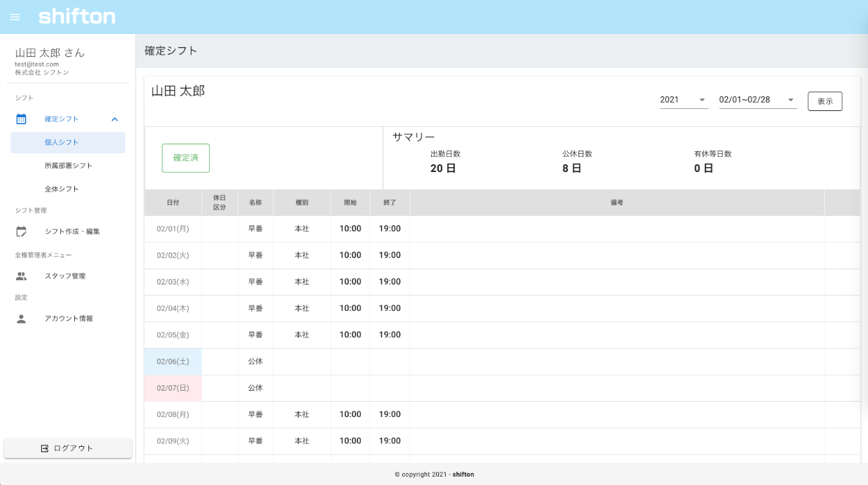This screenshot has height=485, width=868.
Task: Click the ログアウト button
Action: pyautogui.click(x=68, y=448)
